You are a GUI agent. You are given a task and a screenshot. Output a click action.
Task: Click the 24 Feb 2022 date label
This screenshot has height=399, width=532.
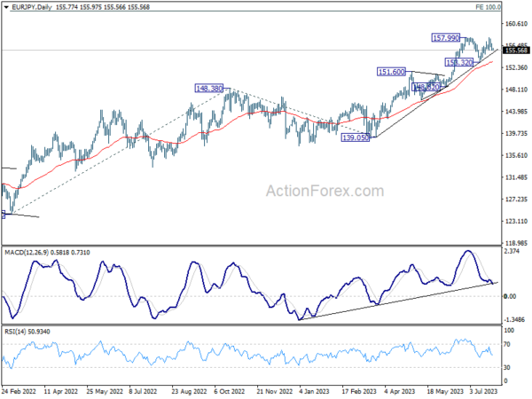point(19,391)
